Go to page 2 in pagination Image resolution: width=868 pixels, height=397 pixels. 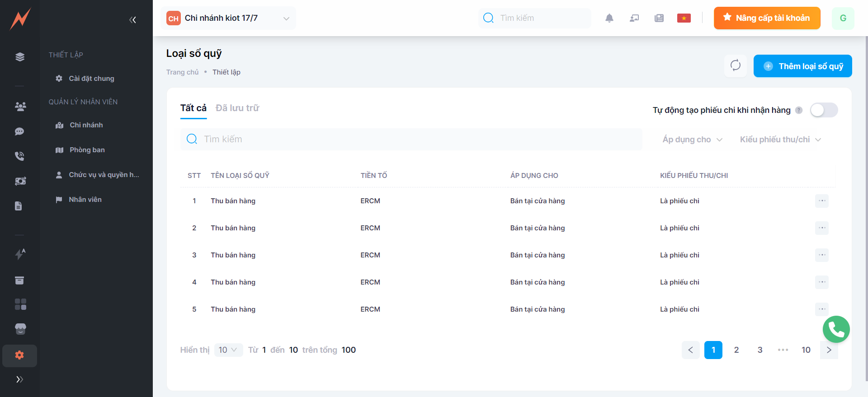click(736, 350)
